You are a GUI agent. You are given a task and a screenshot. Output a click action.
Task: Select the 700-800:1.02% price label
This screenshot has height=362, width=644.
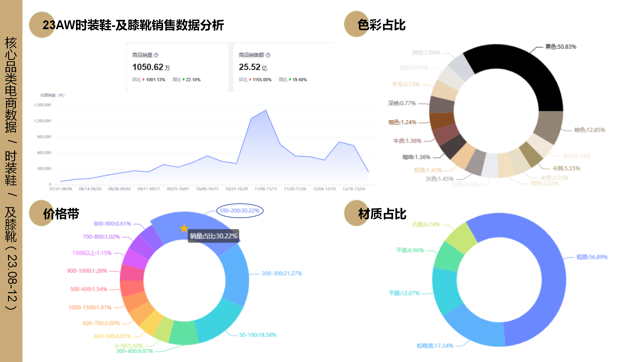tap(101, 237)
